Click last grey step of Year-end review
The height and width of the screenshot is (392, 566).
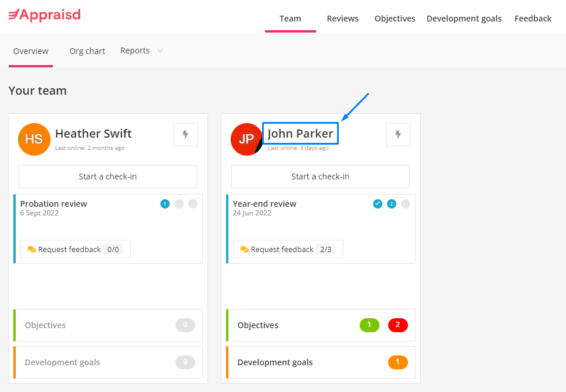pyautogui.click(x=406, y=204)
